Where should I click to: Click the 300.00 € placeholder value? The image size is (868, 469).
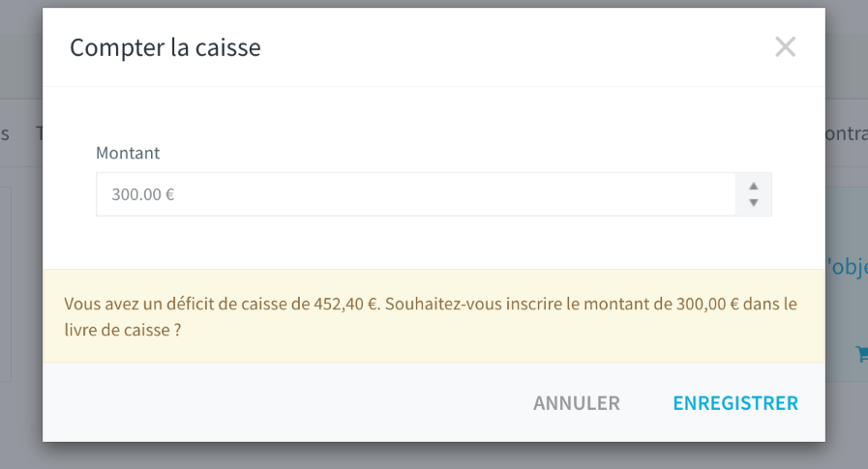pos(143,194)
